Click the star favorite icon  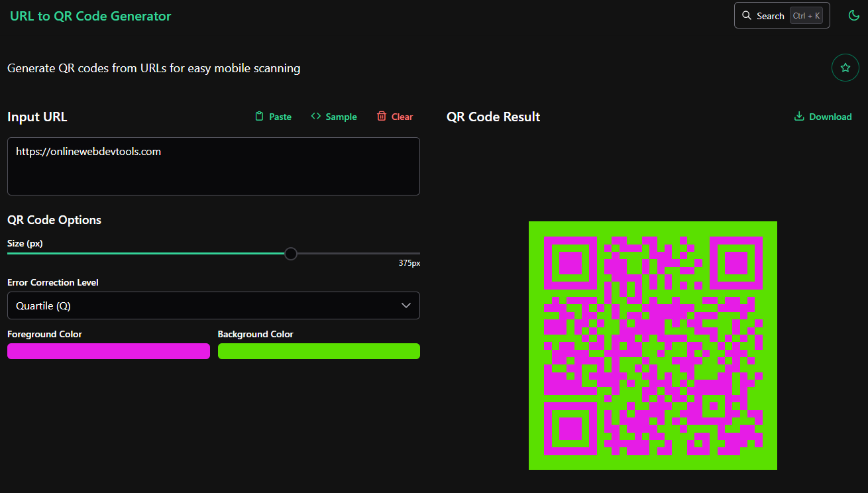point(845,68)
